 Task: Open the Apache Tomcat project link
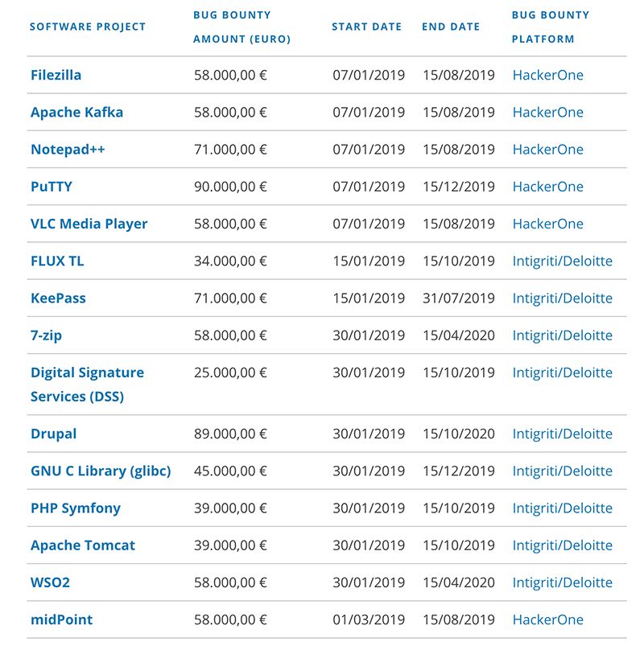click(83, 545)
